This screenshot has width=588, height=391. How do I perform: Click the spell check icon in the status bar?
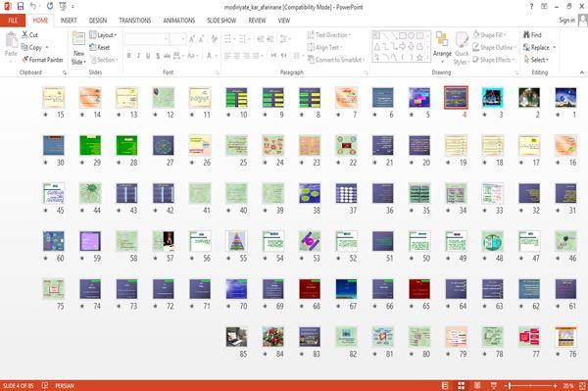pos(45,385)
